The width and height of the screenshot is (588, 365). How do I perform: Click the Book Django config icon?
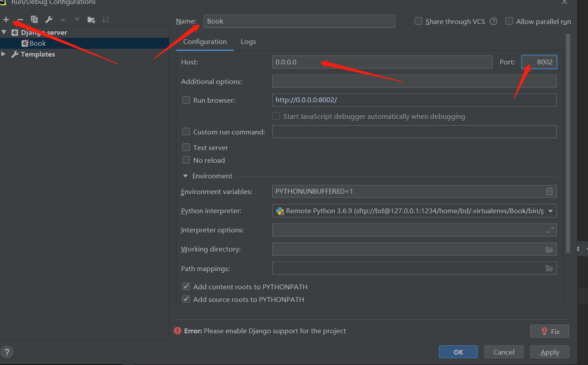coord(25,43)
